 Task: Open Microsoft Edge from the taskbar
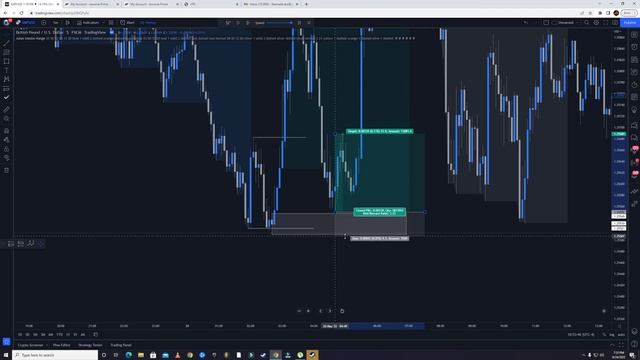(129, 355)
